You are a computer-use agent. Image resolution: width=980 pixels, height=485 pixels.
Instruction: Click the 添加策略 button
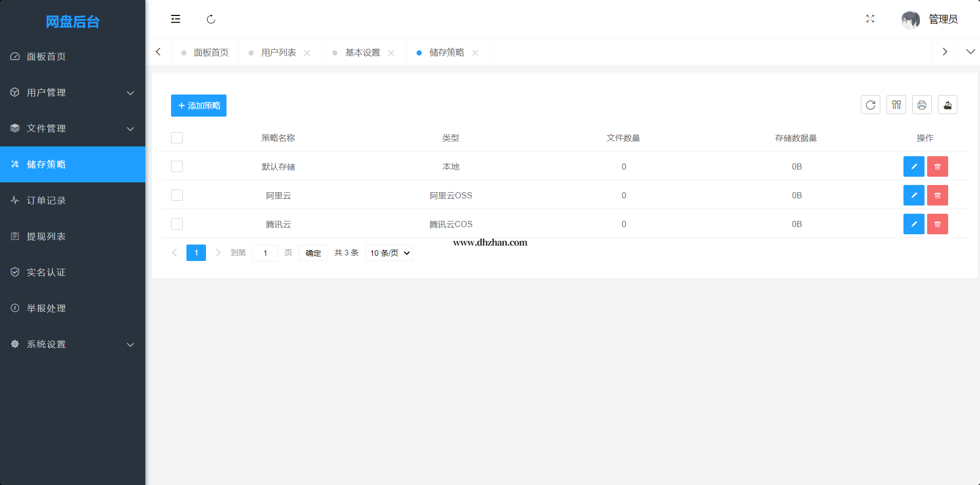point(199,105)
